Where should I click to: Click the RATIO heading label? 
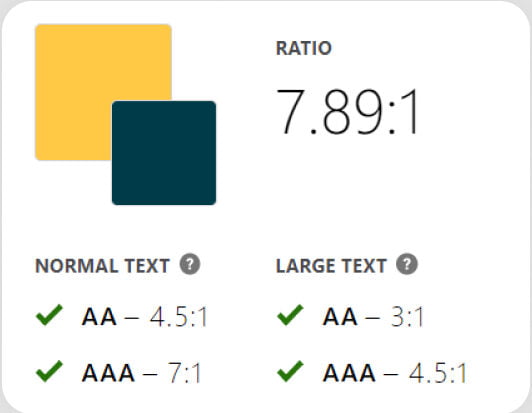[x=304, y=48]
